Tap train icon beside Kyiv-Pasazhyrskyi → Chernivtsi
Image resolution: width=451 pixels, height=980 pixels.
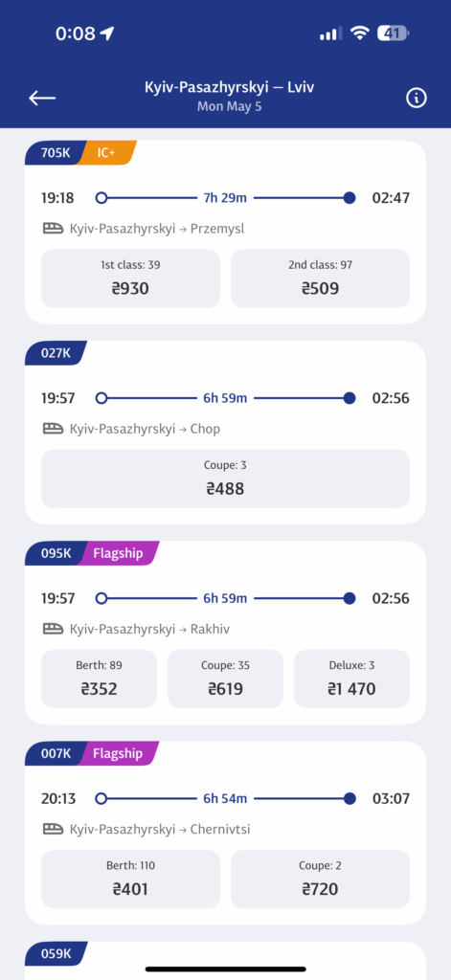tap(54, 830)
